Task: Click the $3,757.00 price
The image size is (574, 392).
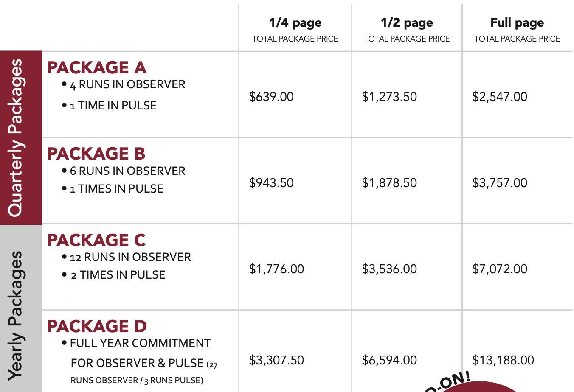Action: (500, 183)
